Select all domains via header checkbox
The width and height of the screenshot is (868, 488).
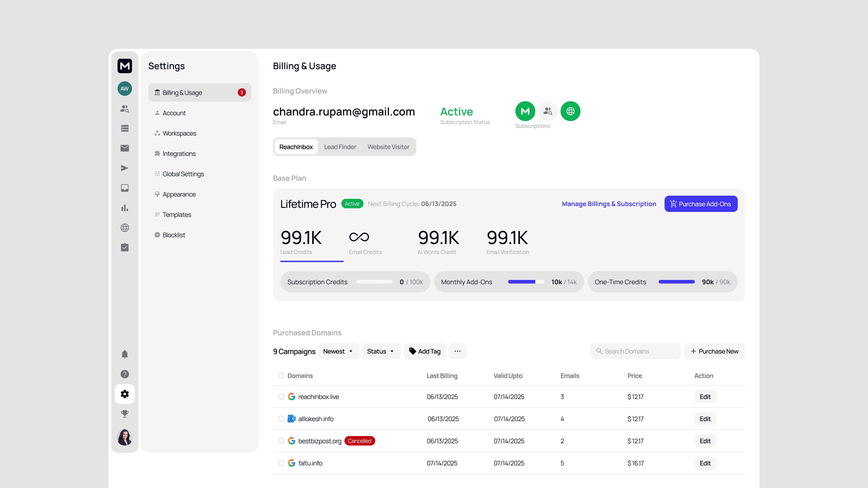click(x=281, y=375)
